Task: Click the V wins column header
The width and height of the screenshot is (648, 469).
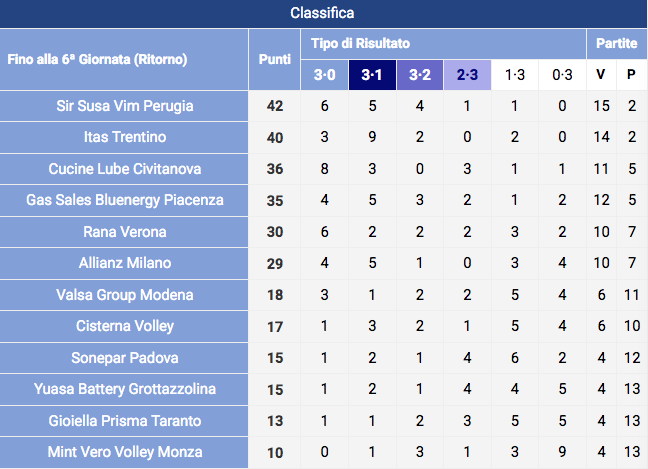Action: (x=601, y=75)
